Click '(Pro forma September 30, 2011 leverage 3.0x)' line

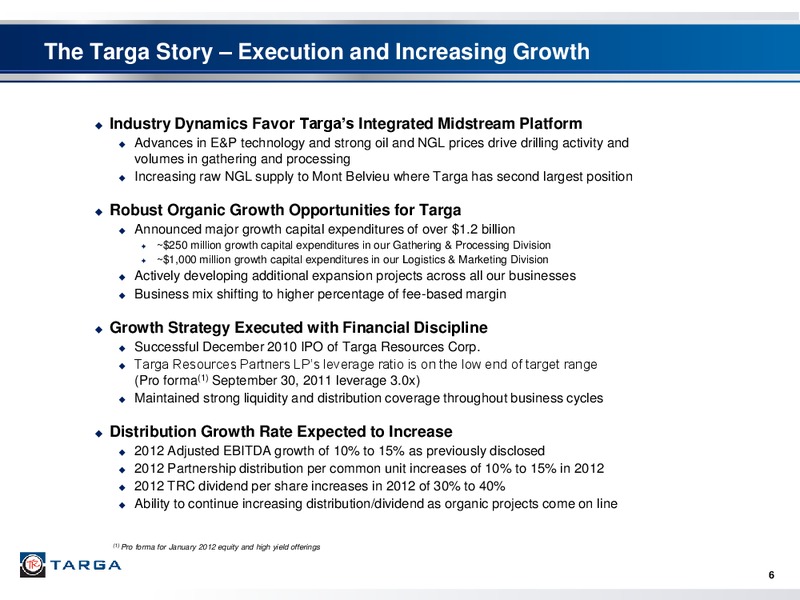(x=277, y=381)
